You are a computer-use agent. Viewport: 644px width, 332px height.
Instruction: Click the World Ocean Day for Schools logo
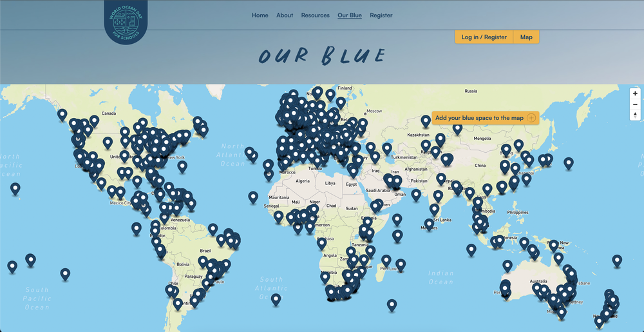[126, 21]
